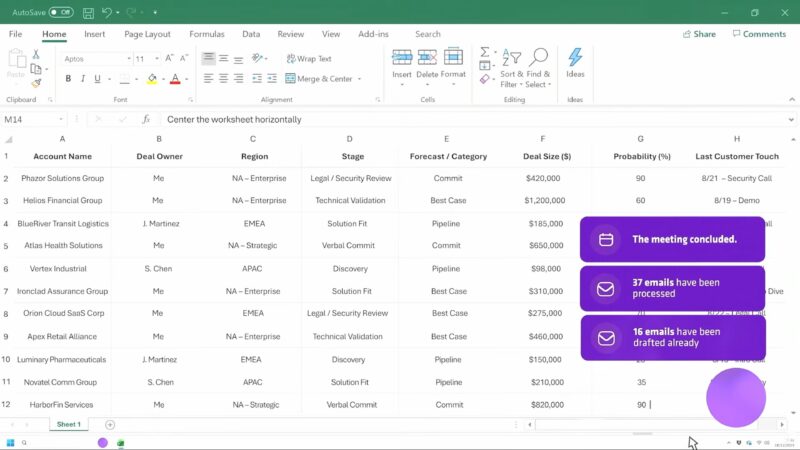The height and width of the screenshot is (450, 800).
Task: Toggle Top Align button
Action: point(208,58)
